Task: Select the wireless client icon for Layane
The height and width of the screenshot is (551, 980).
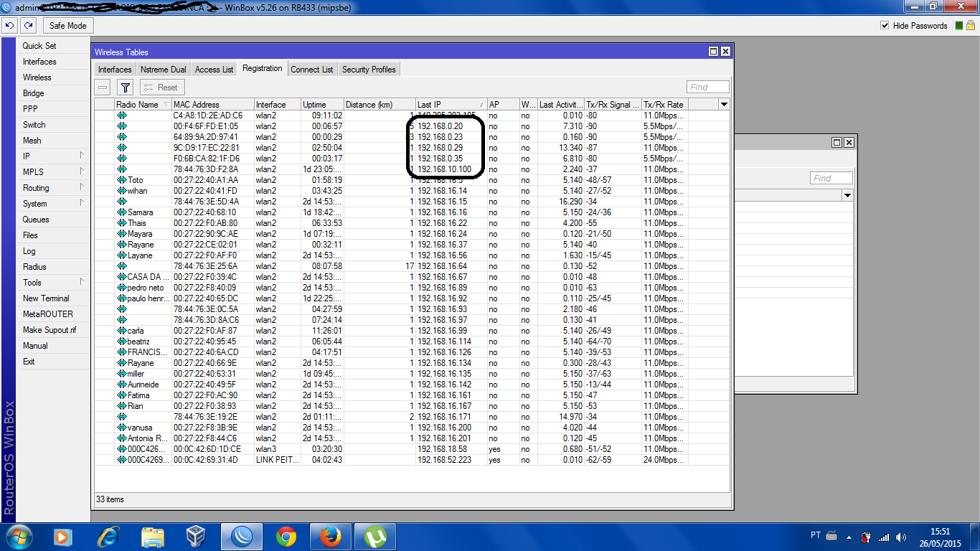Action: [121, 255]
